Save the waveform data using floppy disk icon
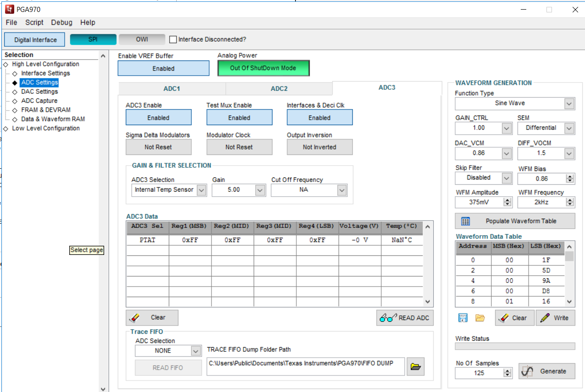Screen dimensions: 585x392 pos(463,318)
